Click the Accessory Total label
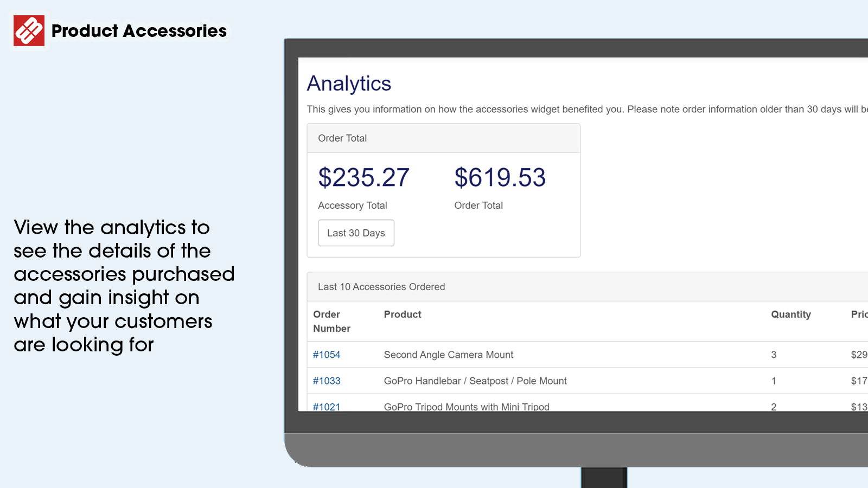Image resolution: width=868 pixels, height=488 pixels. [x=353, y=205]
